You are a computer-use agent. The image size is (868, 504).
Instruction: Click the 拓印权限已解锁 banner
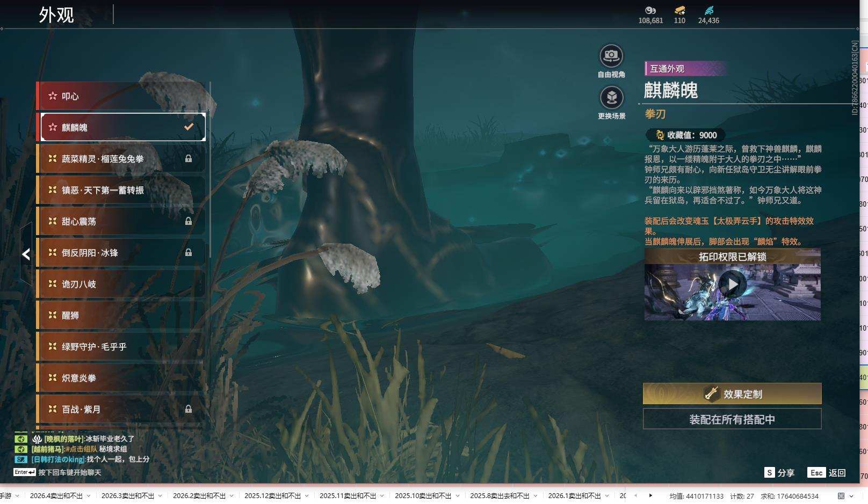pyautogui.click(x=732, y=257)
